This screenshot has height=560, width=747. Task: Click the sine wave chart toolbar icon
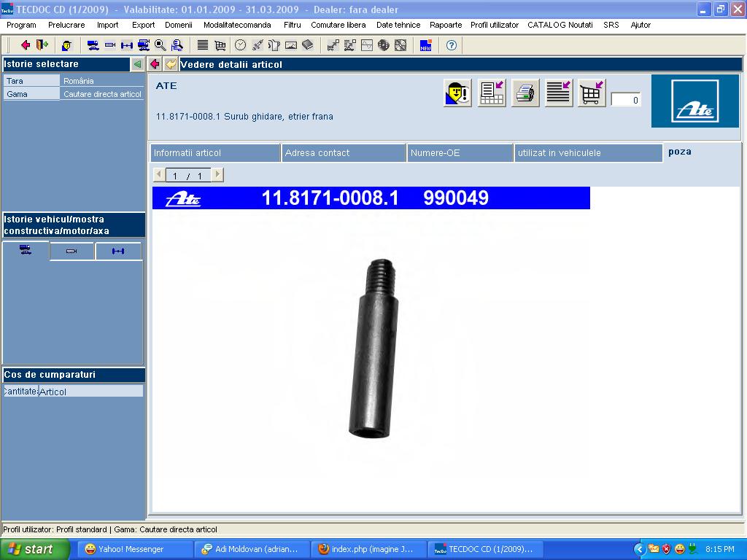pos(367,45)
